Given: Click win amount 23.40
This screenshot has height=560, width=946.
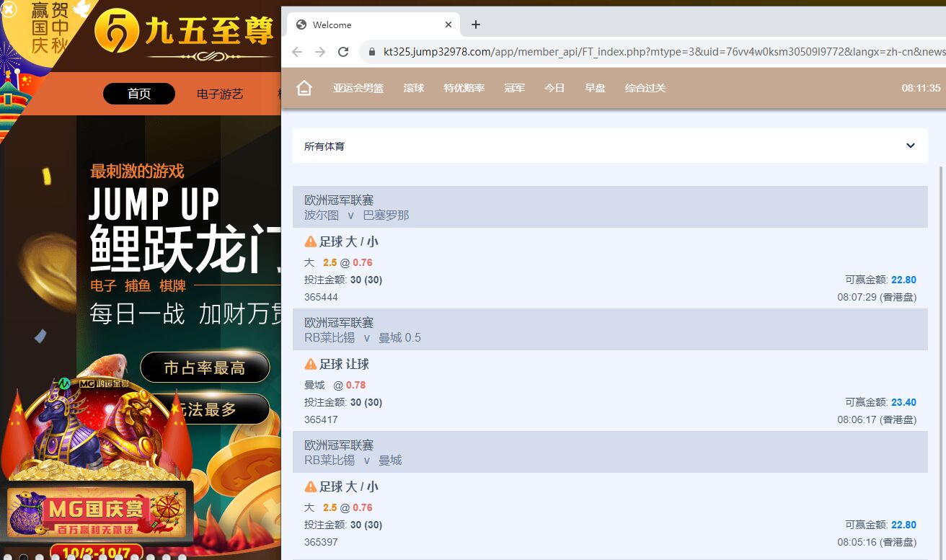Looking at the screenshot, I should pos(903,402).
